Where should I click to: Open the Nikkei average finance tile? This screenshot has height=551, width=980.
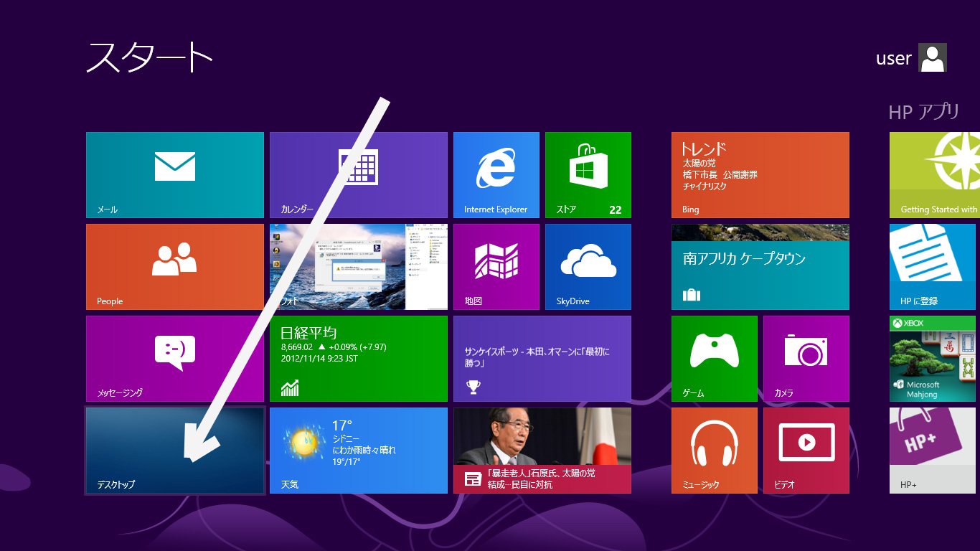pos(359,359)
